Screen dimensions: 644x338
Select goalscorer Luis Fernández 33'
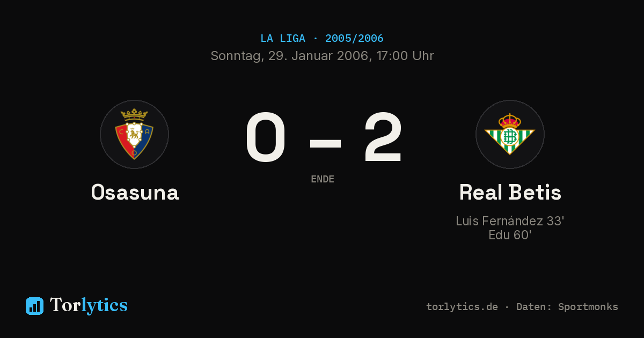tap(510, 221)
